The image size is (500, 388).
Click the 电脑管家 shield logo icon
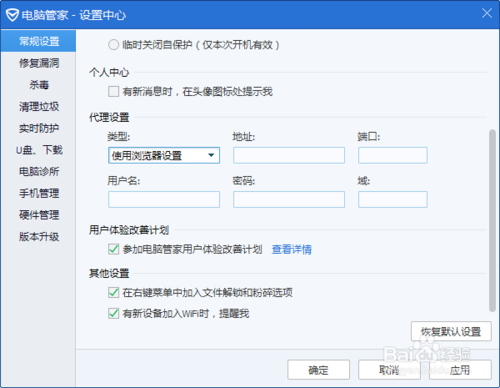[x=12, y=15]
